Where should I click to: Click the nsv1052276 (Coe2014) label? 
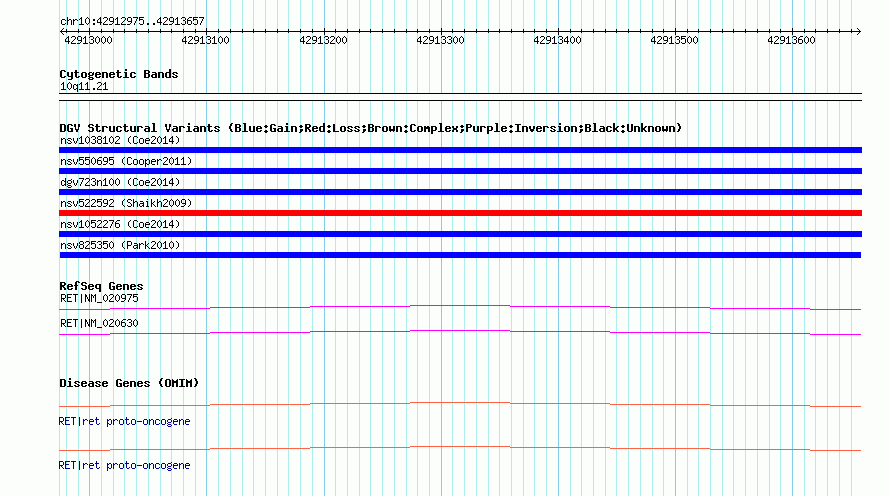click(120, 224)
